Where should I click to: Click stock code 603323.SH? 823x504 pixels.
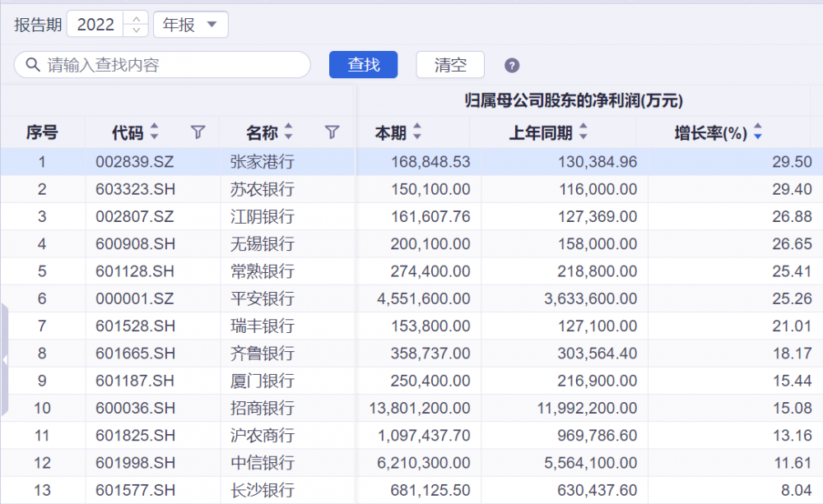pyautogui.click(x=135, y=189)
